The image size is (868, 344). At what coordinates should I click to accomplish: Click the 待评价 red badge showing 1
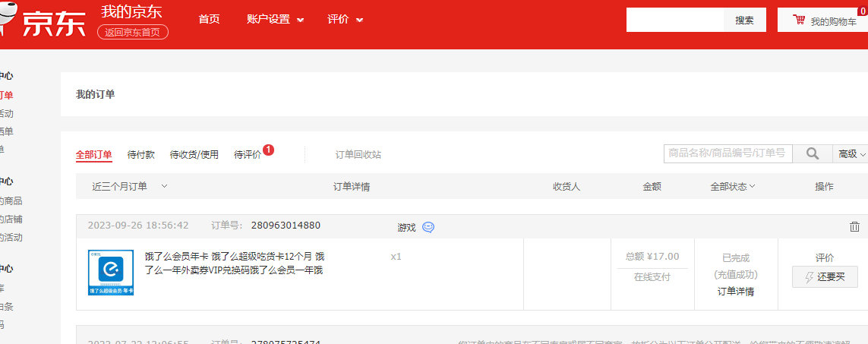(x=269, y=150)
